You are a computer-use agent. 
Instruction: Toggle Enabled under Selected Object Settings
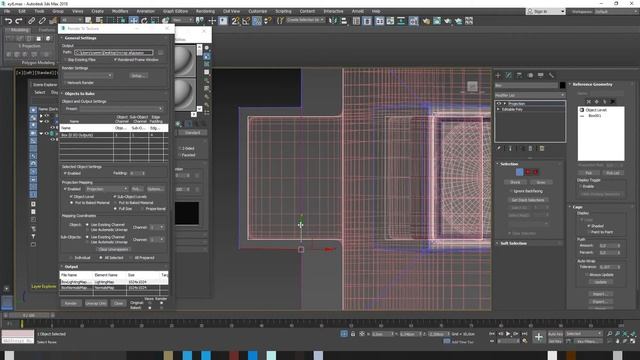point(65,173)
